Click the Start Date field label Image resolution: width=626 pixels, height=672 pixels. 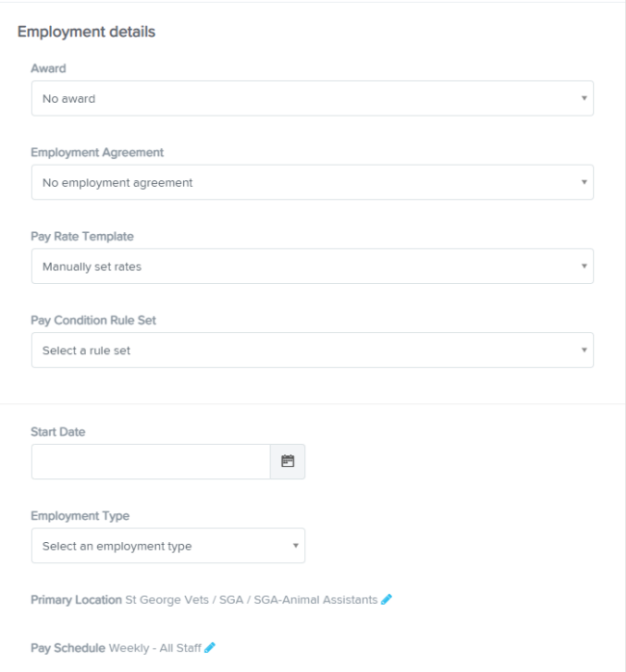[x=58, y=432]
